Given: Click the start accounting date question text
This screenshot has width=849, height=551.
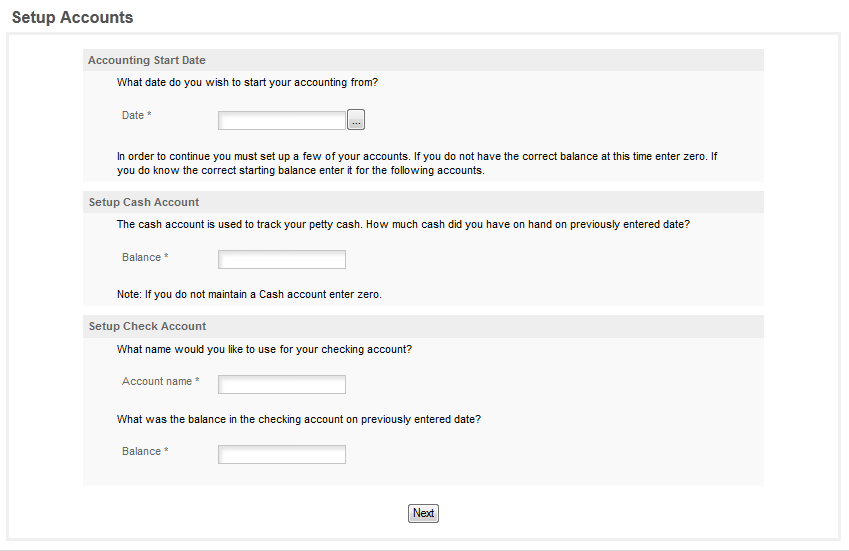Looking at the screenshot, I should coord(247,82).
